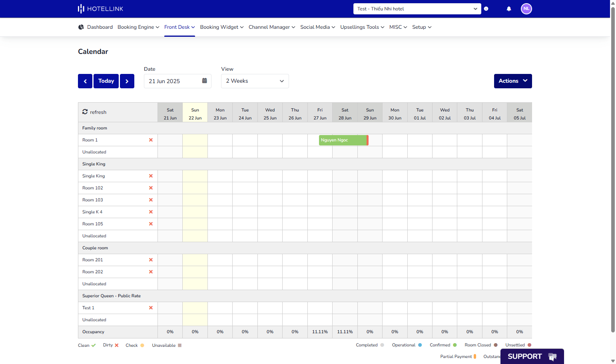Screen dimensions: 616x364
Task: Open the Dashboard page
Action: tap(96, 27)
